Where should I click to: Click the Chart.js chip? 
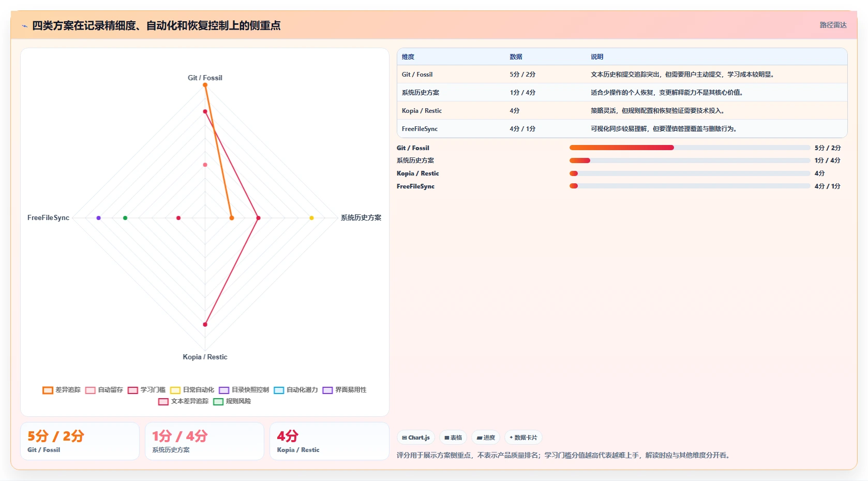click(416, 438)
